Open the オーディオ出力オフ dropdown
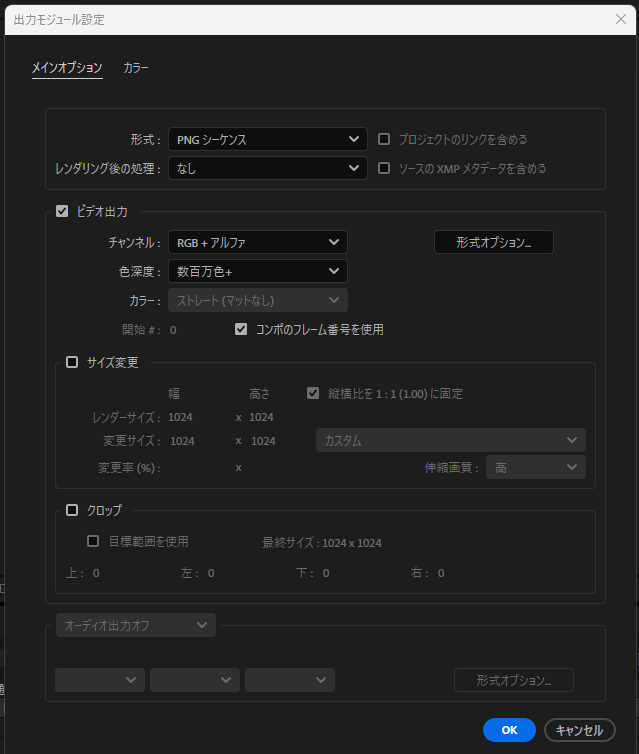 click(136, 625)
